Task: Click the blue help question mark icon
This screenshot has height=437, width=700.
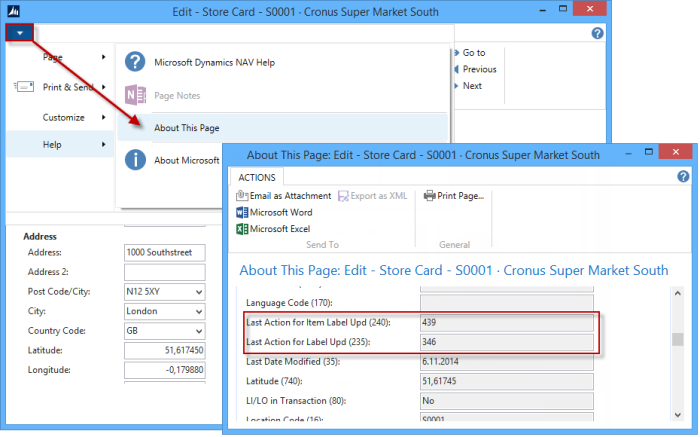Action: coord(597,33)
